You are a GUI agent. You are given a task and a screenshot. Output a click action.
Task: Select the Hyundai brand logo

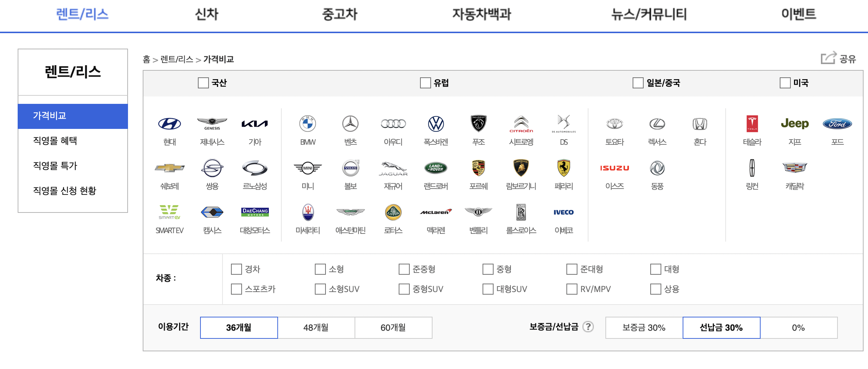pos(170,124)
